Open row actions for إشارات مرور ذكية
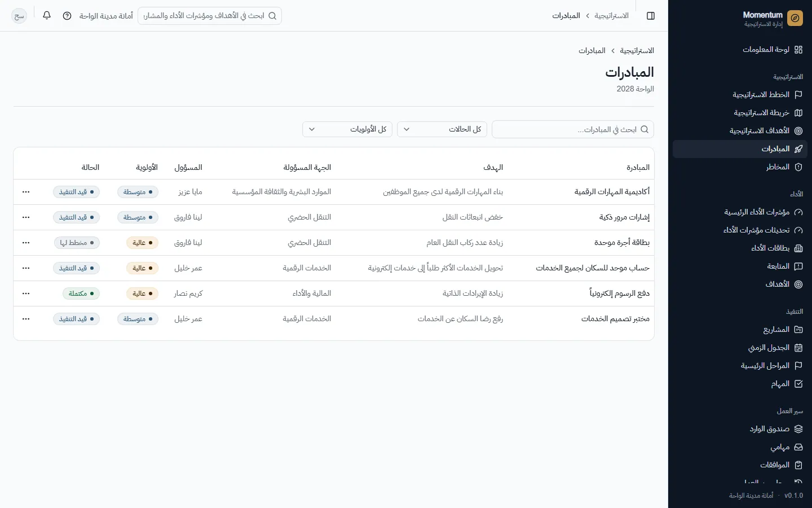 point(26,217)
